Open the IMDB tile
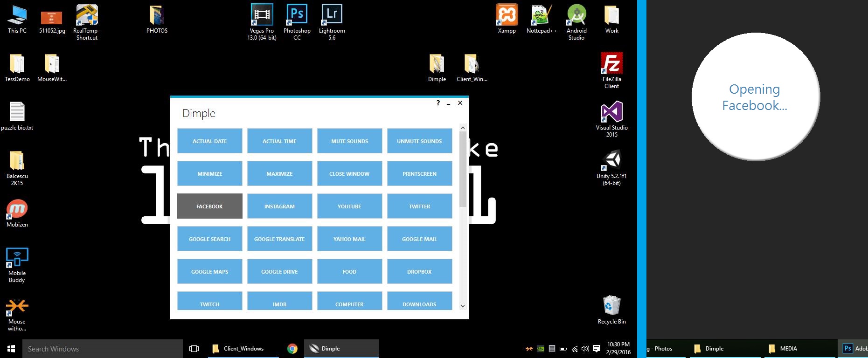Viewport: 868px width, 358px height. coord(279,301)
